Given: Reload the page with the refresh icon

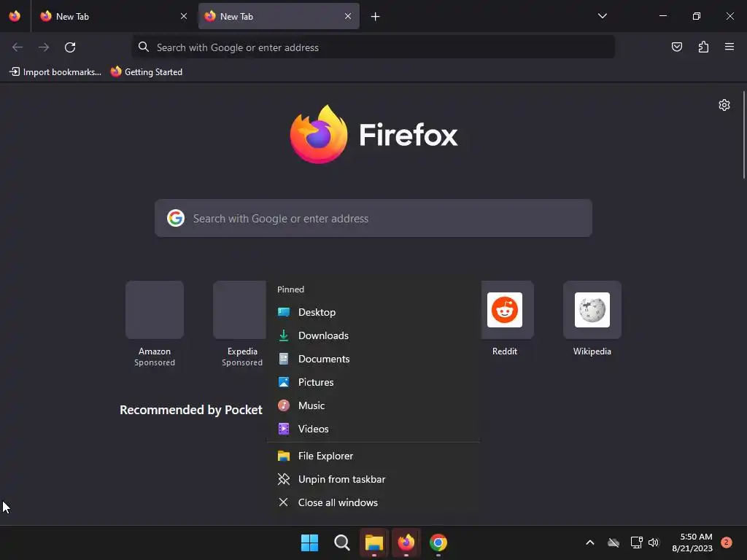Looking at the screenshot, I should tap(70, 47).
